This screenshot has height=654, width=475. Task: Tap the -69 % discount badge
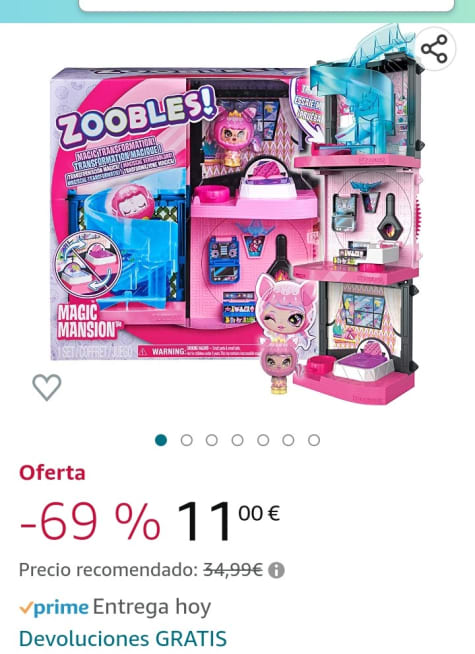[x=90, y=521]
